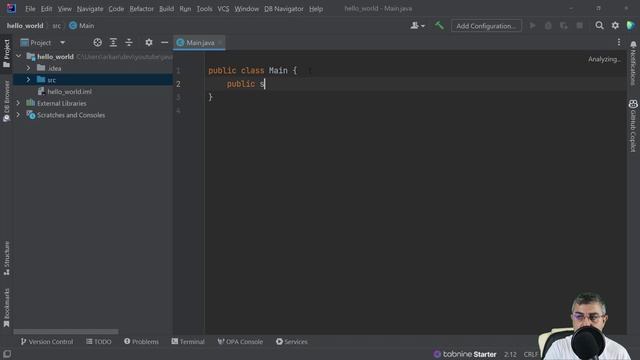Open the Help menu

(316, 9)
